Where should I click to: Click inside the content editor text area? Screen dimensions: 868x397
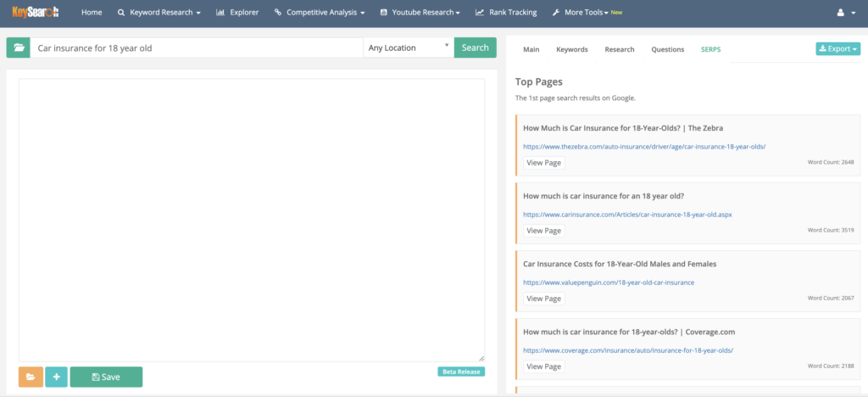click(251, 220)
